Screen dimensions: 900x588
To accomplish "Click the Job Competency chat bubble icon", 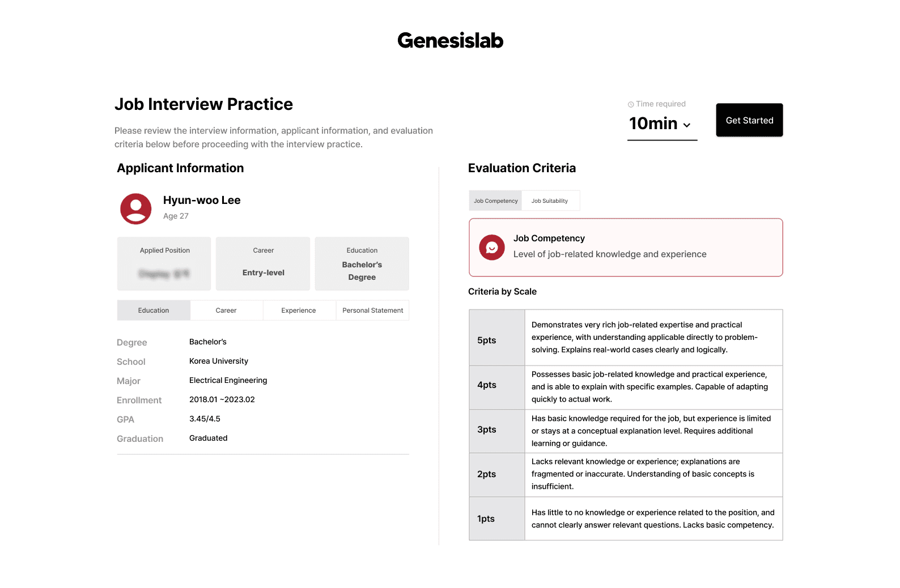I will pyautogui.click(x=492, y=248).
